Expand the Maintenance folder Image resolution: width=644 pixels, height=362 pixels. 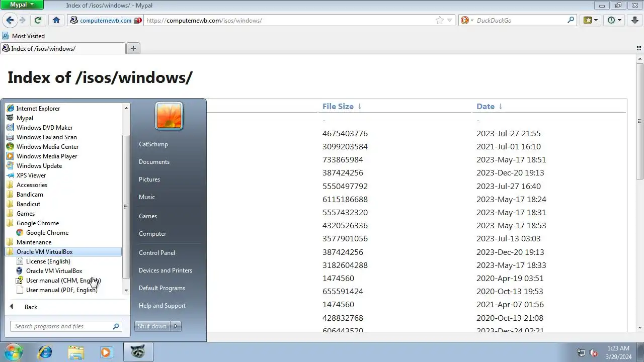click(x=63, y=242)
